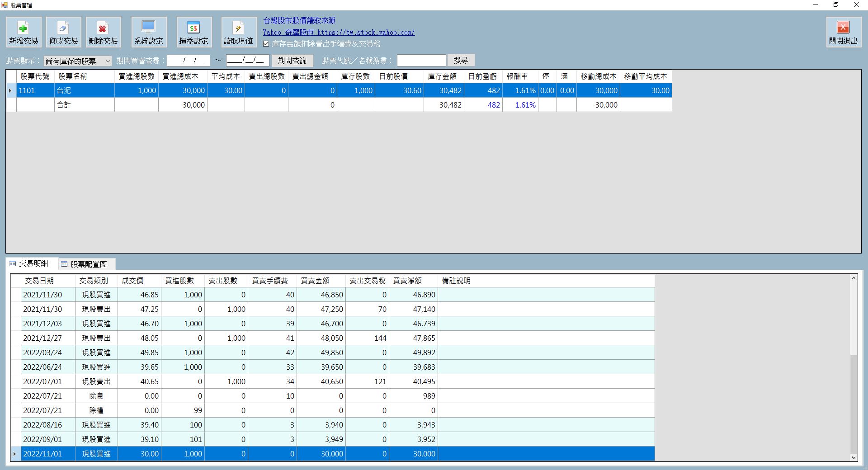Click the 刪除交易 delete transaction icon

tap(103, 32)
